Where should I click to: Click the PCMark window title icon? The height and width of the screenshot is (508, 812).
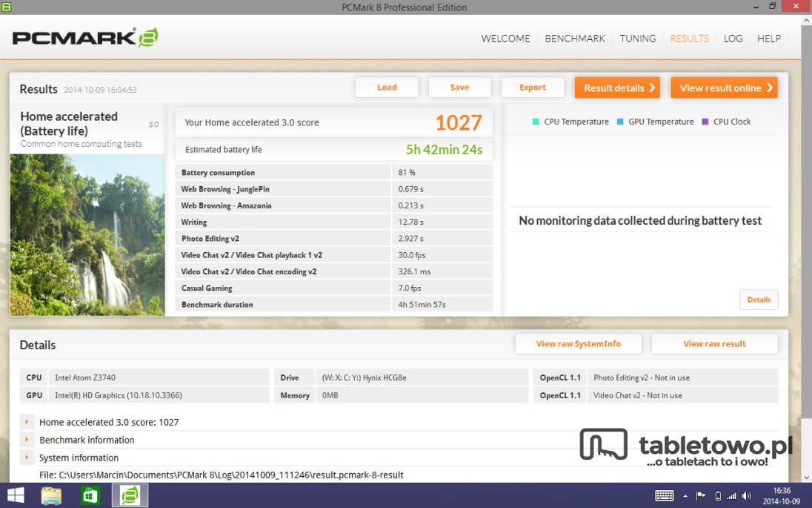click(6, 7)
